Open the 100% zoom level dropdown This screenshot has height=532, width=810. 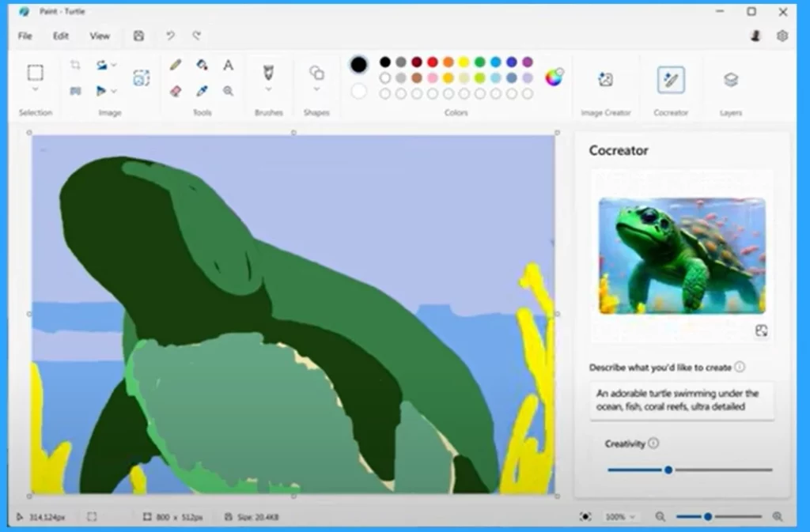click(619, 516)
